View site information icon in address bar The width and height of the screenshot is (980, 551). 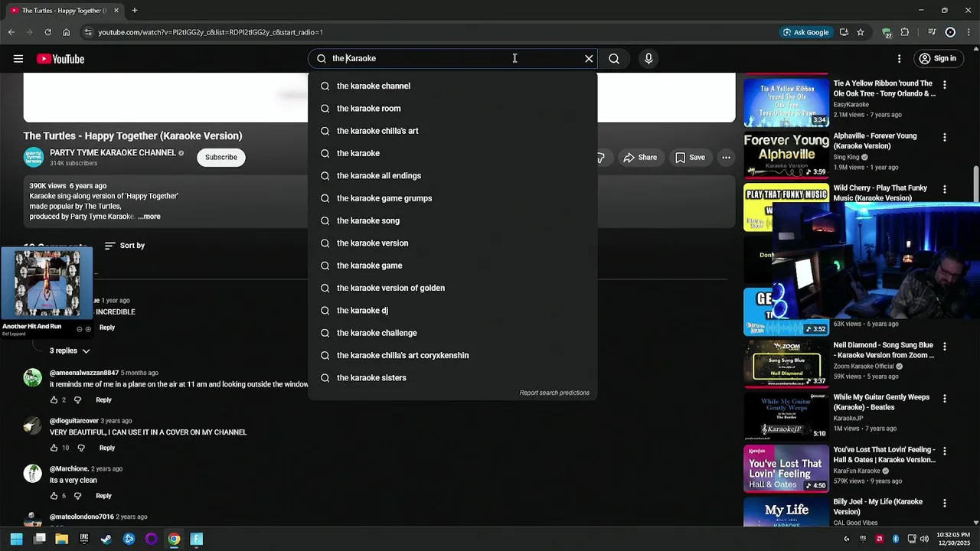tap(89, 32)
